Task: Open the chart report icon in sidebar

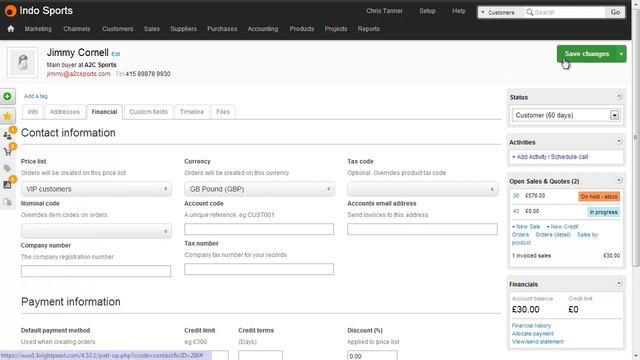Action: (7, 184)
